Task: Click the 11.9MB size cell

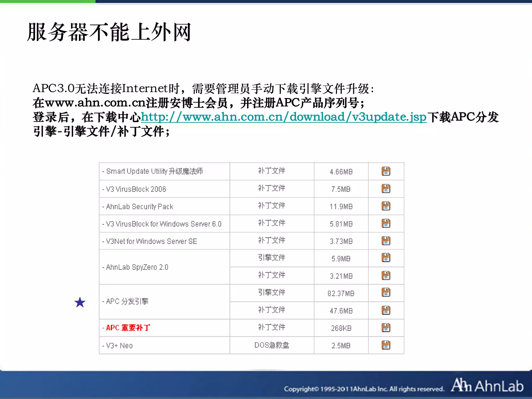Action: click(341, 207)
